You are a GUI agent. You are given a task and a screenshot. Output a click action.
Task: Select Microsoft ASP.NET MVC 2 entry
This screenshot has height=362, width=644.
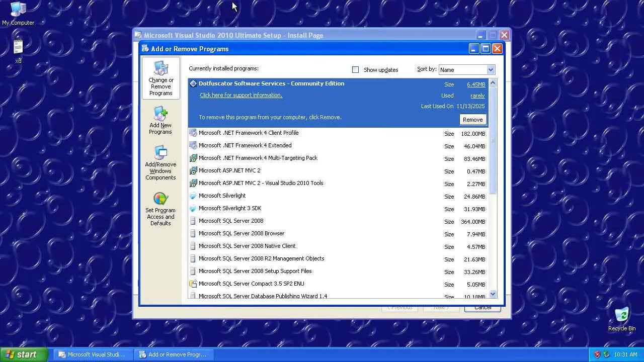pos(338,171)
